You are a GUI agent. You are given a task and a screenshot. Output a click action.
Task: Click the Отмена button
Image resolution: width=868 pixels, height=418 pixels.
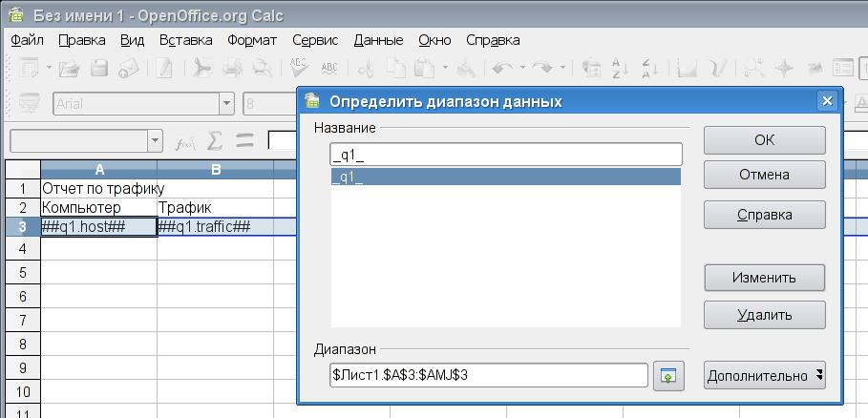pos(764,175)
